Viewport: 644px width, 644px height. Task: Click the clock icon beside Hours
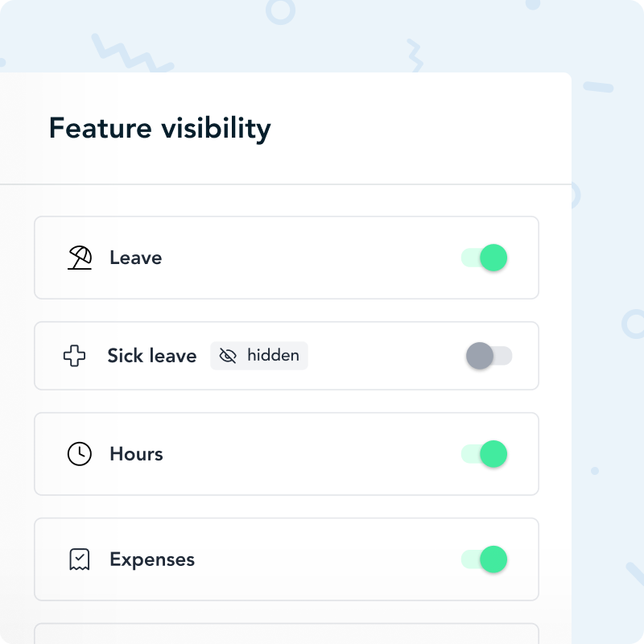80,454
